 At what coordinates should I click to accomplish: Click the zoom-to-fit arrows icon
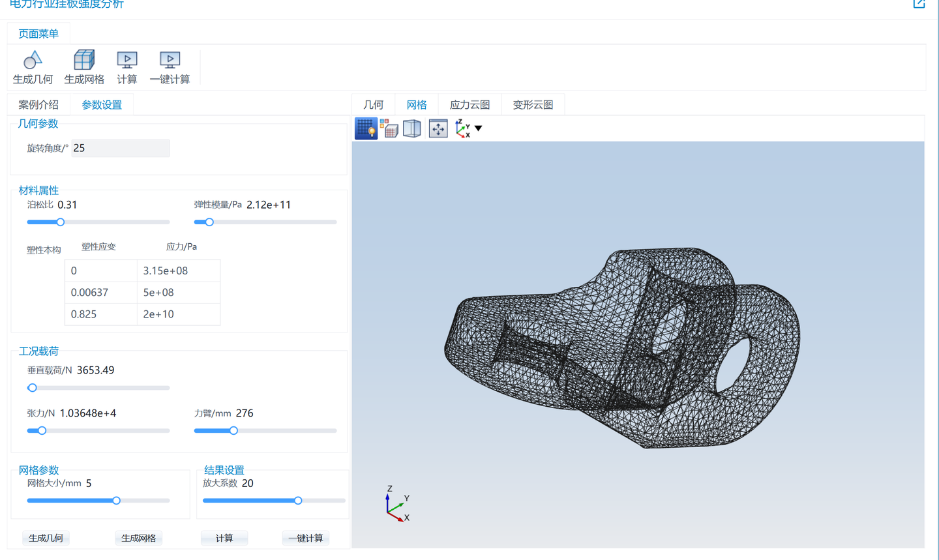pyautogui.click(x=438, y=128)
